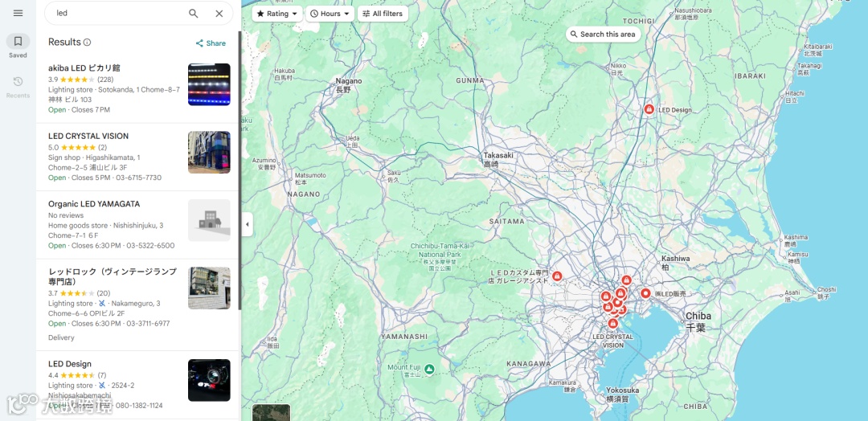
Task: Open the hamburger main menu
Action: 18,13
